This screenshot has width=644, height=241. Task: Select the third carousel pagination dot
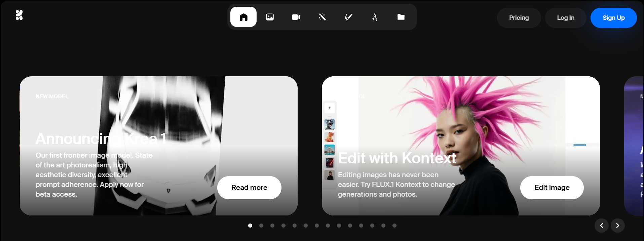pyautogui.click(x=272, y=226)
